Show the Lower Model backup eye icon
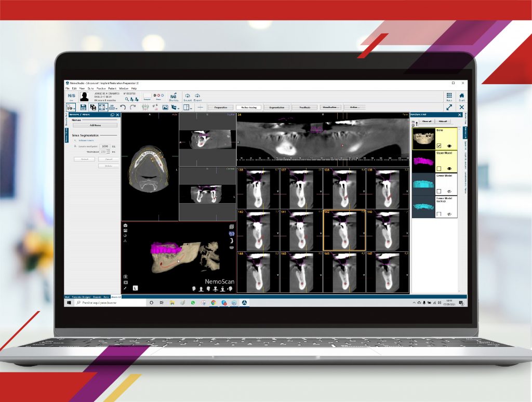This screenshot has height=402, width=532. [449, 214]
